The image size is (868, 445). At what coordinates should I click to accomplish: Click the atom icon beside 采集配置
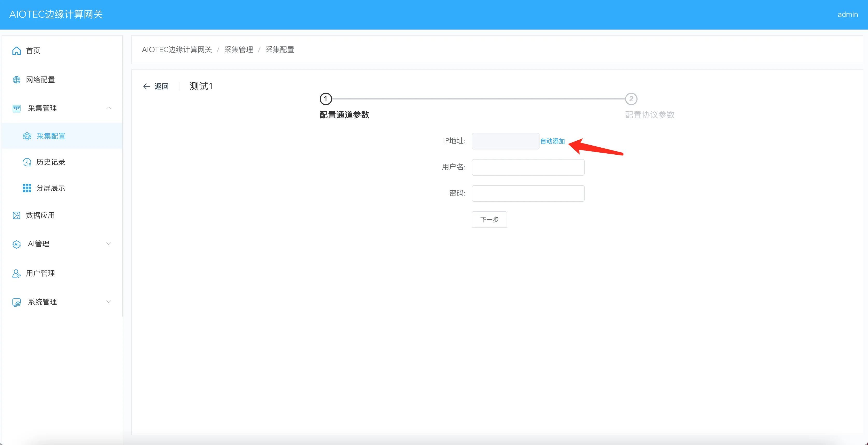point(27,136)
